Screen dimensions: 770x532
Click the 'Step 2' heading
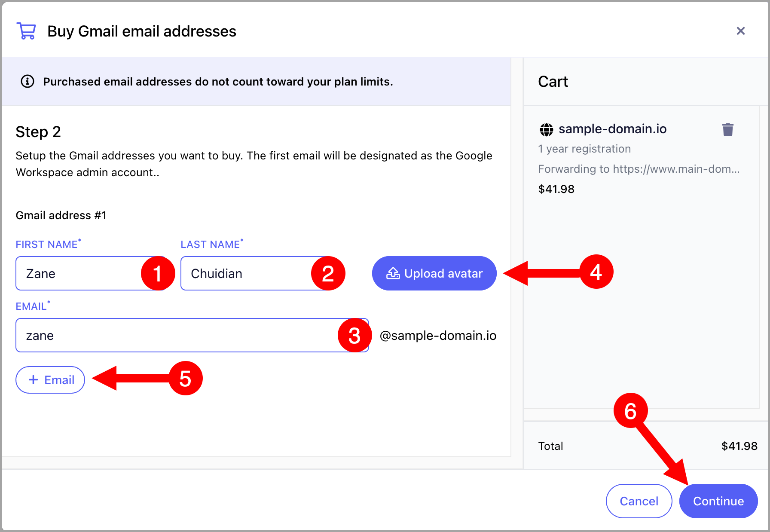point(38,131)
